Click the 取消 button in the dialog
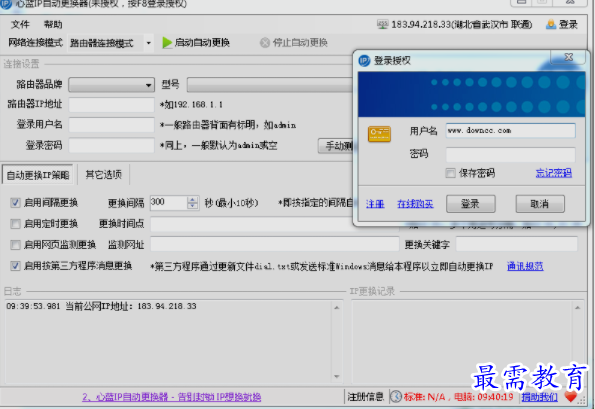Viewport: 595px width, 409px height. 540,204
